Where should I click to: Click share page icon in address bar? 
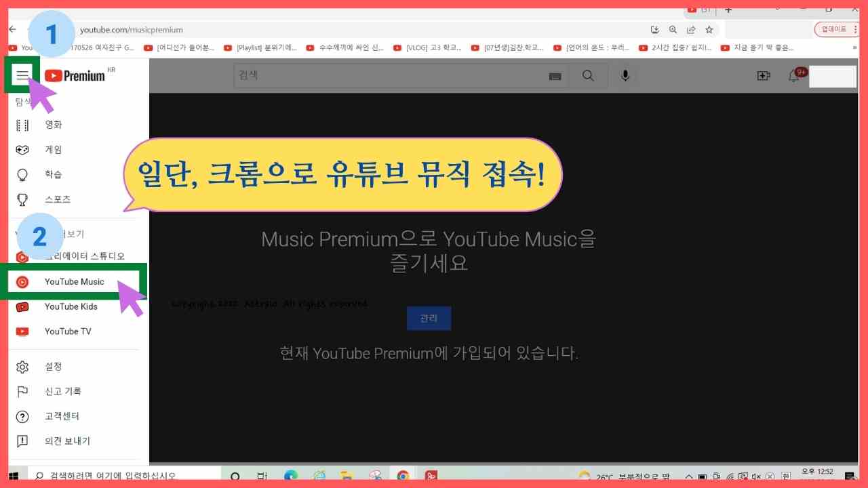pyautogui.click(x=691, y=30)
